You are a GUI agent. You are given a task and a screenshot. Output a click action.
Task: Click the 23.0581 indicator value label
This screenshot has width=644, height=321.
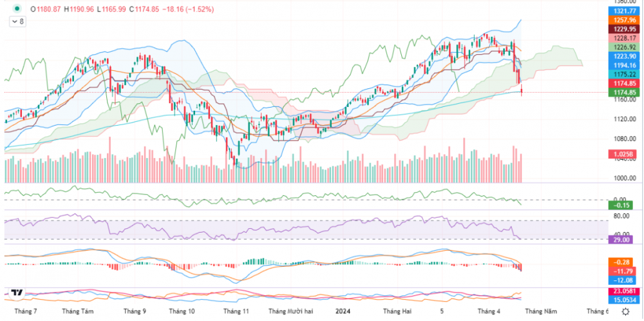coord(623,292)
